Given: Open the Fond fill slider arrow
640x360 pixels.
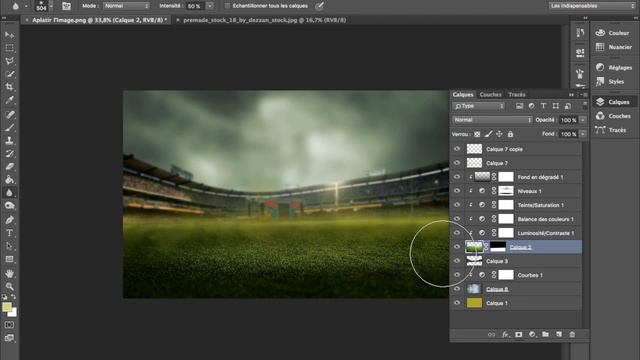Looking at the screenshot, I should tap(583, 134).
